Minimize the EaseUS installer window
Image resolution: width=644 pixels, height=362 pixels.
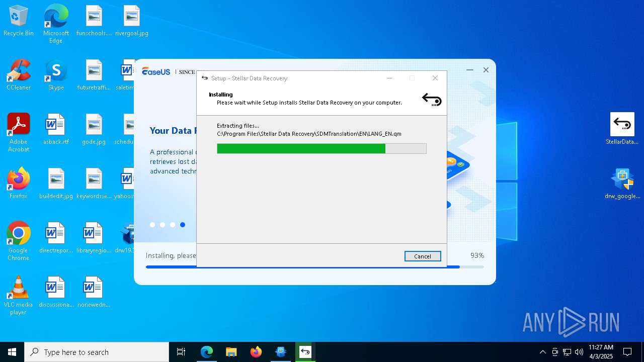[470, 70]
